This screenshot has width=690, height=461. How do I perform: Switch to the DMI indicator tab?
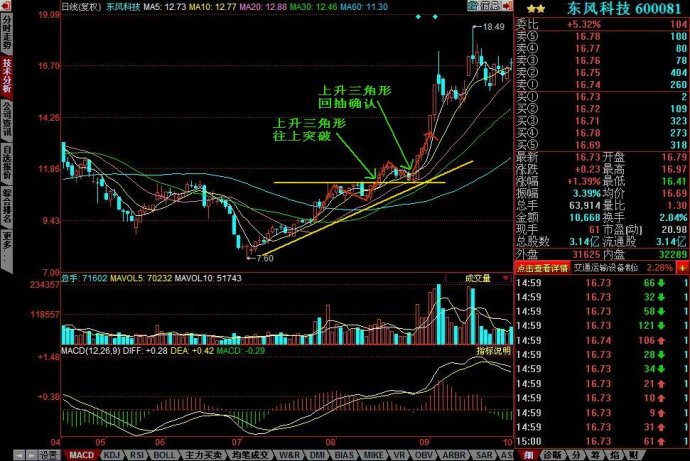(317, 455)
